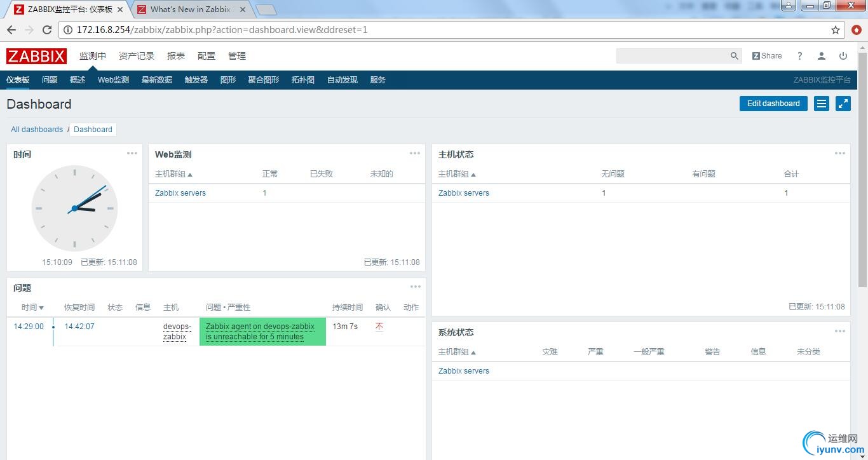Sort problems by 时间 column

[x=32, y=308]
